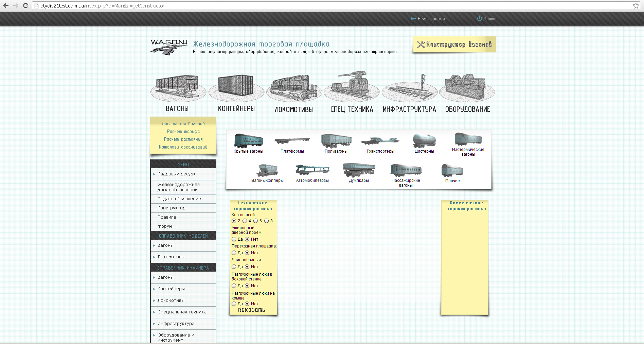Select the Цистерны wagon type icon
Screen dimensions: 644x344
click(424, 140)
